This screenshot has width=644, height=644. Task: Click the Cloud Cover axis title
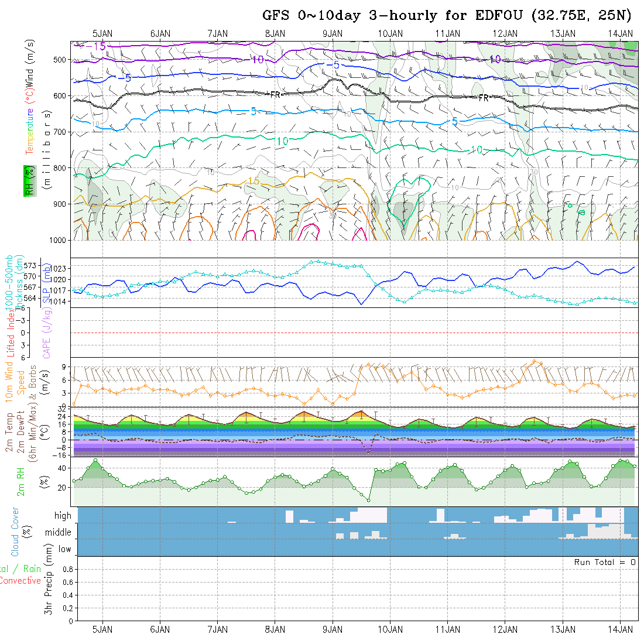[15, 532]
